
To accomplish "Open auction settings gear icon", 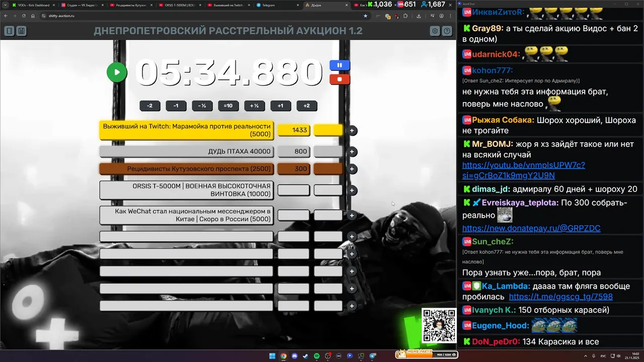I will pyautogui.click(x=435, y=31).
